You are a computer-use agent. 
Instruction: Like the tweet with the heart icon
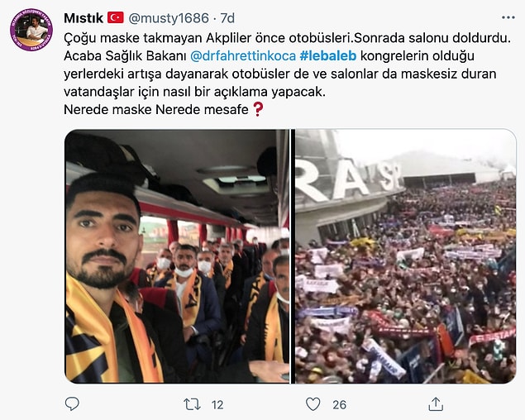click(x=313, y=404)
